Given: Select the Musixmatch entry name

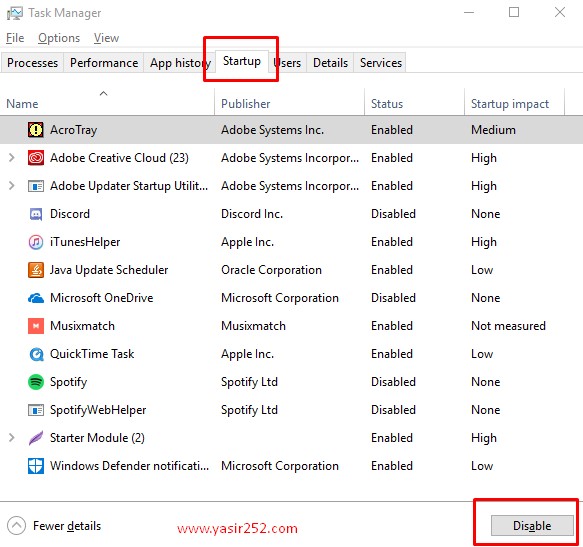Looking at the screenshot, I should tap(82, 326).
